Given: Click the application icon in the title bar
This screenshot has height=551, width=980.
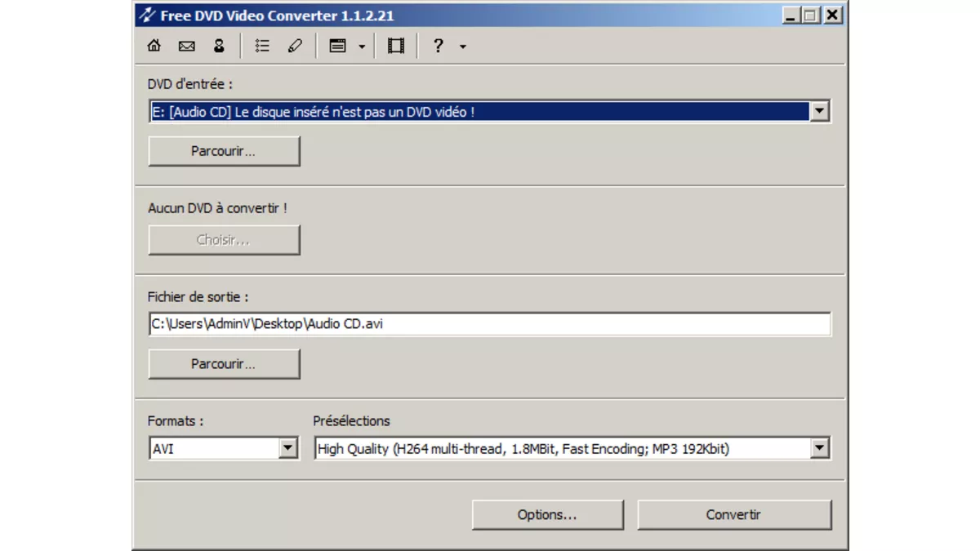Looking at the screenshot, I should [x=147, y=15].
